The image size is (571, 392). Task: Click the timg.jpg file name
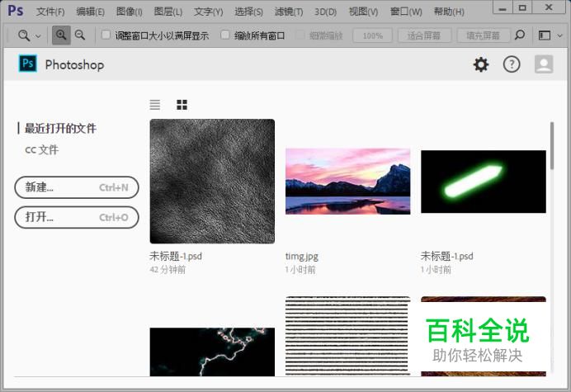(x=302, y=257)
